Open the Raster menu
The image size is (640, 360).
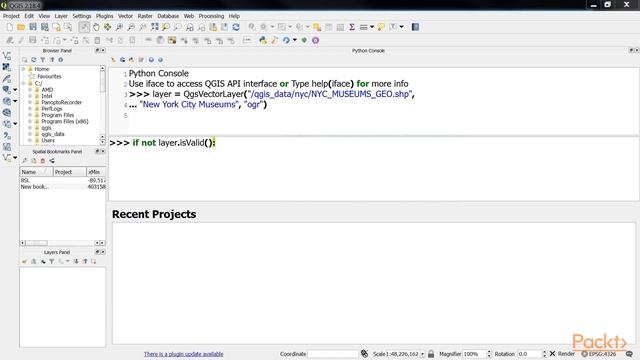pos(145,16)
